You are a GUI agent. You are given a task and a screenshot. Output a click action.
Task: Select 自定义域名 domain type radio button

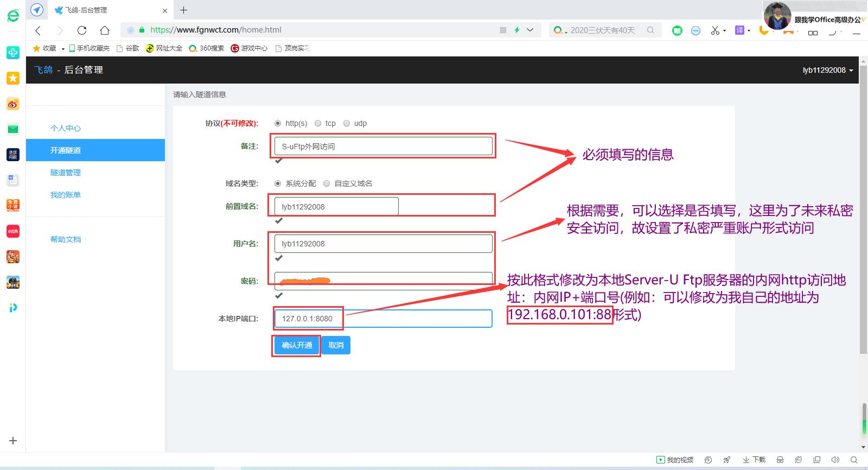coord(327,183)
